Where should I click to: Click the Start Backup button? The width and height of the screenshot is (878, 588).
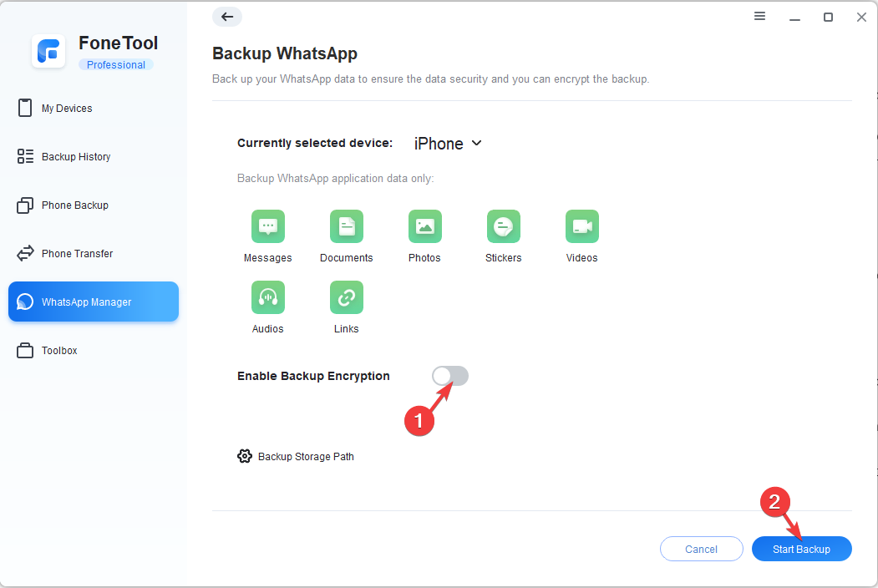click(x=801, y=549)
